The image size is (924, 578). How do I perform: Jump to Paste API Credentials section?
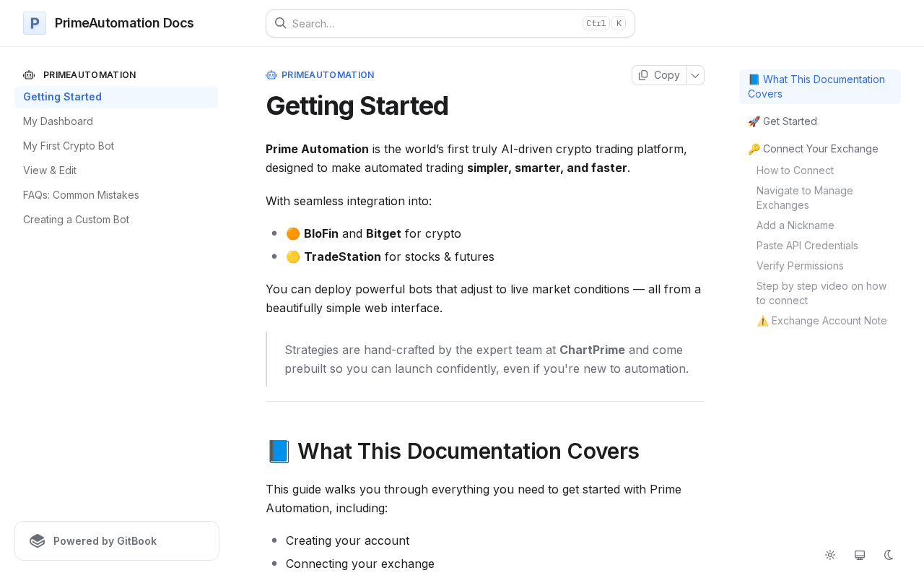[x=807, y=246]
